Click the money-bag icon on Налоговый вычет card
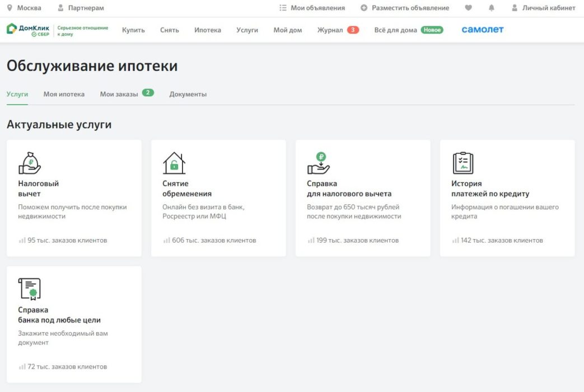This screenshot has width=584, height=392. (x=29, y=162)
